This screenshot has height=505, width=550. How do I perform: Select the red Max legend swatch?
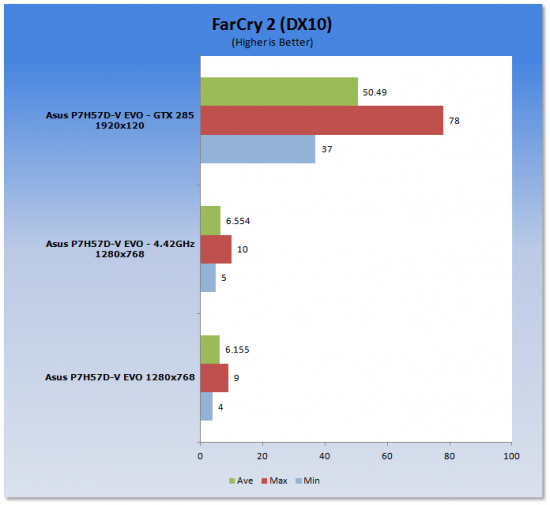[264, 481]
